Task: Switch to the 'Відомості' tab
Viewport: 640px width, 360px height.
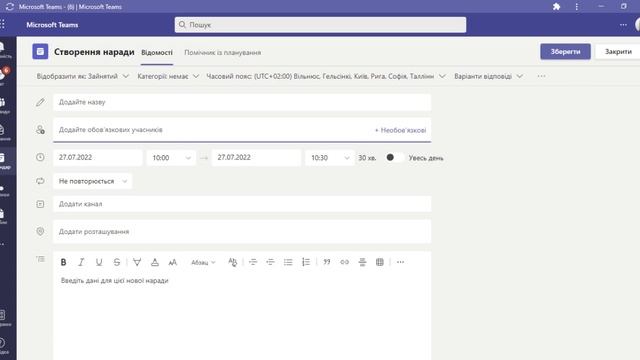Action: point(157,53)
